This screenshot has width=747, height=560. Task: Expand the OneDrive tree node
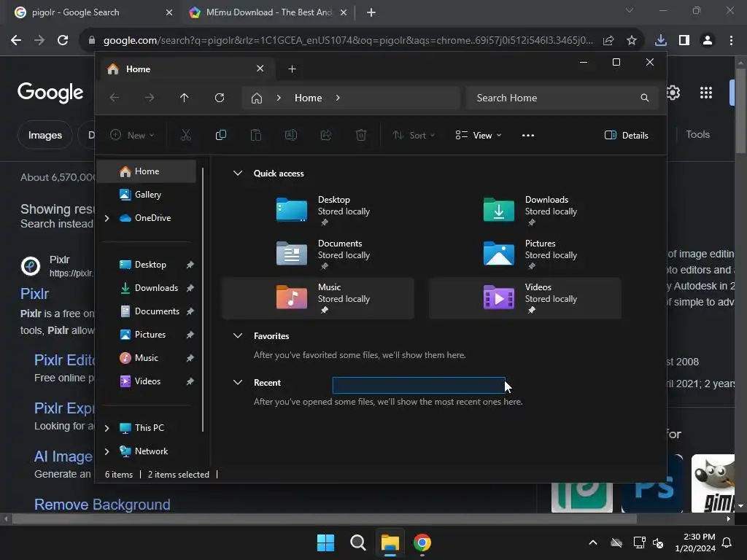(x=107, y=218)
